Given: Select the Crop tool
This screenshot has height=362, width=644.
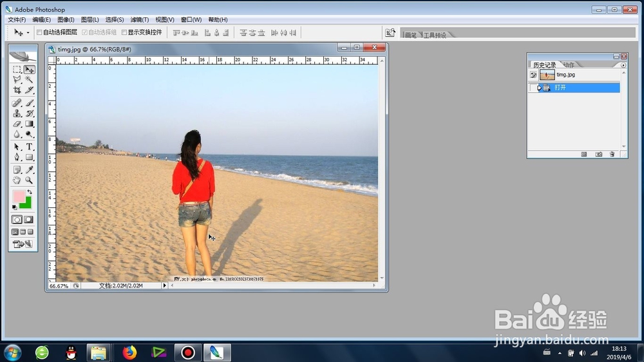Looking at the screenshot, I should click(x=17, y=90).
